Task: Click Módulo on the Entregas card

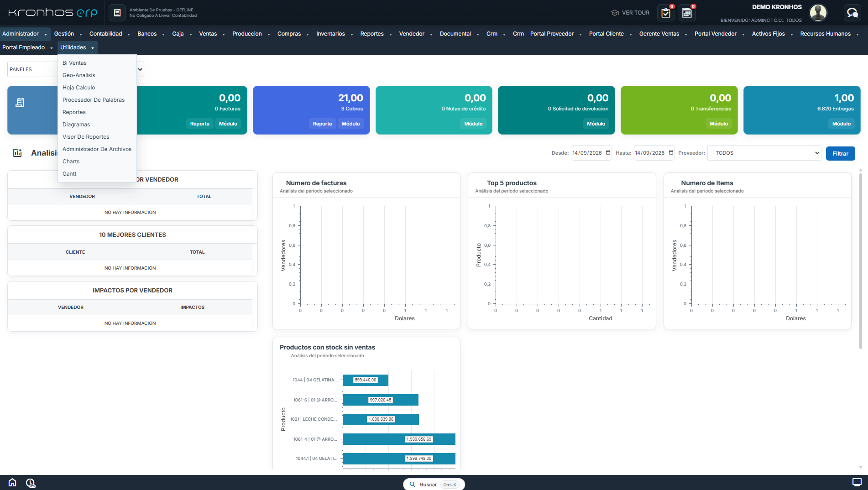Action: tap(841, 124)
